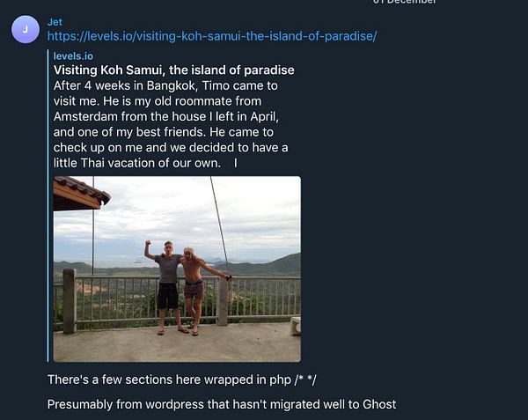Open 'Visiting Koh Samui, the island of paradise' title
Screen dimensions: 528x420
click(173, 70)
